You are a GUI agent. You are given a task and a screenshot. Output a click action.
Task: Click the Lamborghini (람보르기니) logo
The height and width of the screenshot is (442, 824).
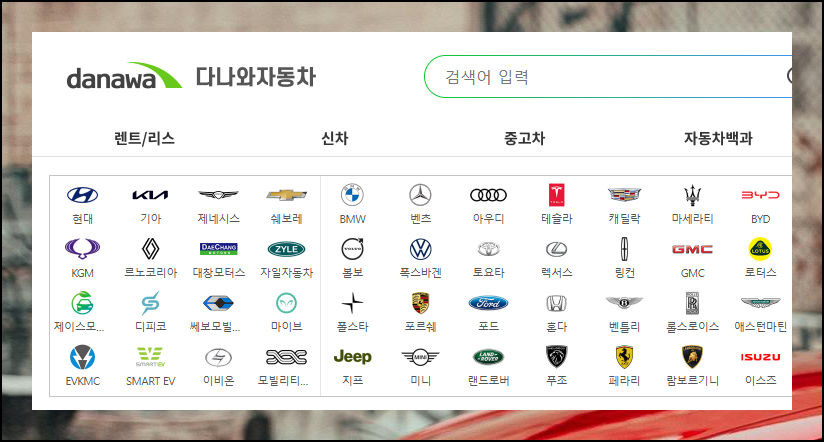click(693, 357)
